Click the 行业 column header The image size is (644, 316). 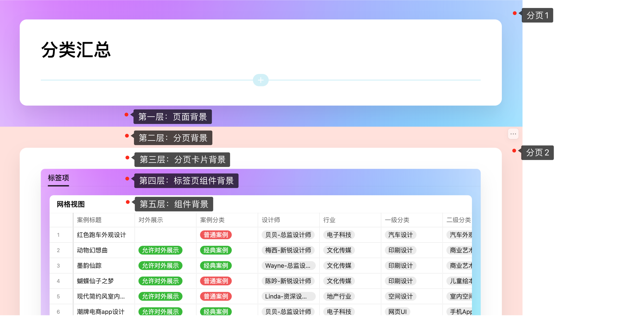click(329, 220)
